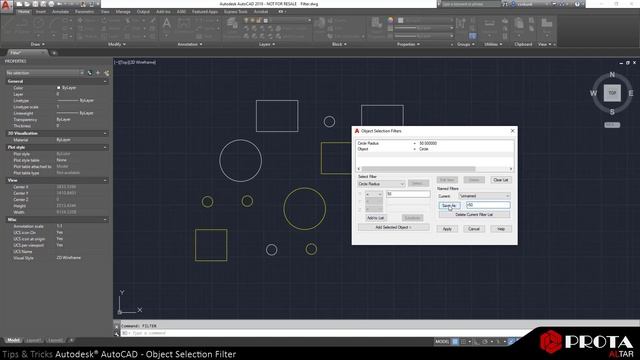This screenshot has height=360, width=640.
Task: Toggle the layer lock icon
Action: coord(259,20)
